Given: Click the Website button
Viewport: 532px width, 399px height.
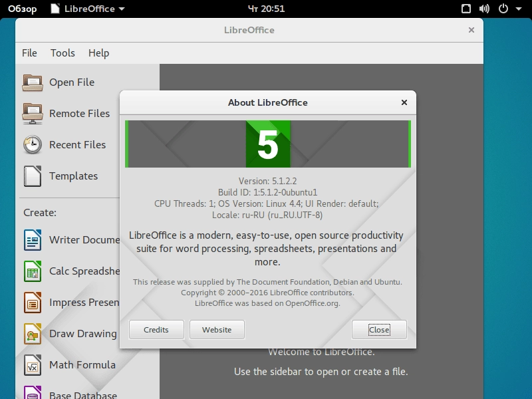Looking at the screenshot, I should click(x=217, y=330).
